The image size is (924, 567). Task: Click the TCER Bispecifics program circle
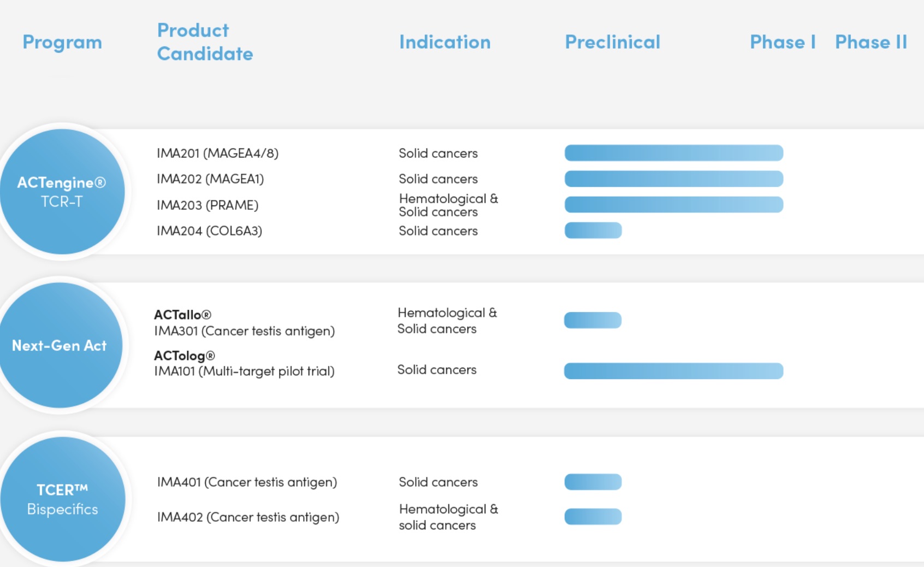click(62, 499)
